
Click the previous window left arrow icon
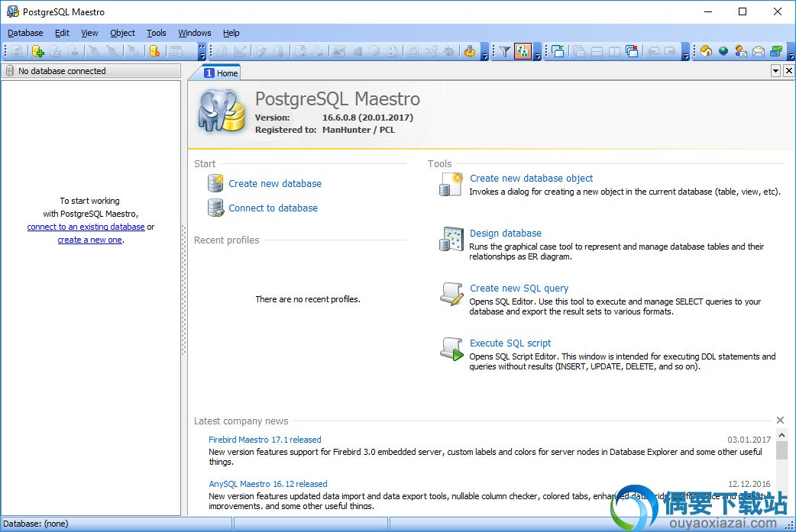[653, 51]
